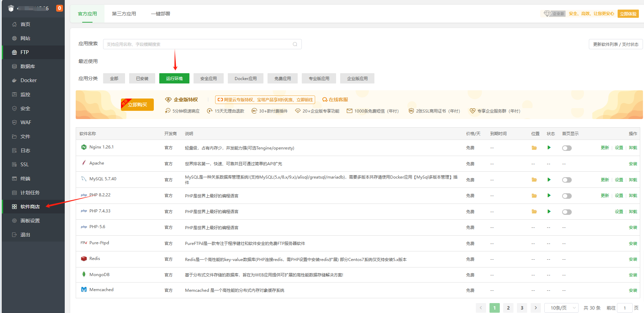
Task: Click 更新软件列表 / 支付状态 button
Action: pos(616,44)
